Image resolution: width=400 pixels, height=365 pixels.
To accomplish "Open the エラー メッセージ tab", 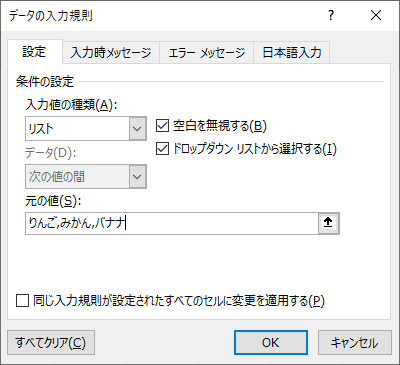I will 207,52.
